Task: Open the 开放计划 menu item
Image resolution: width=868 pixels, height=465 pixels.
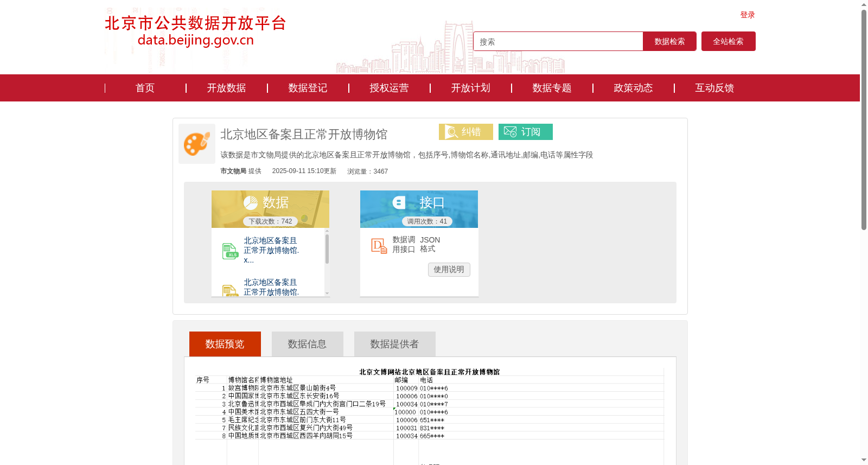Action: point(470,88)
